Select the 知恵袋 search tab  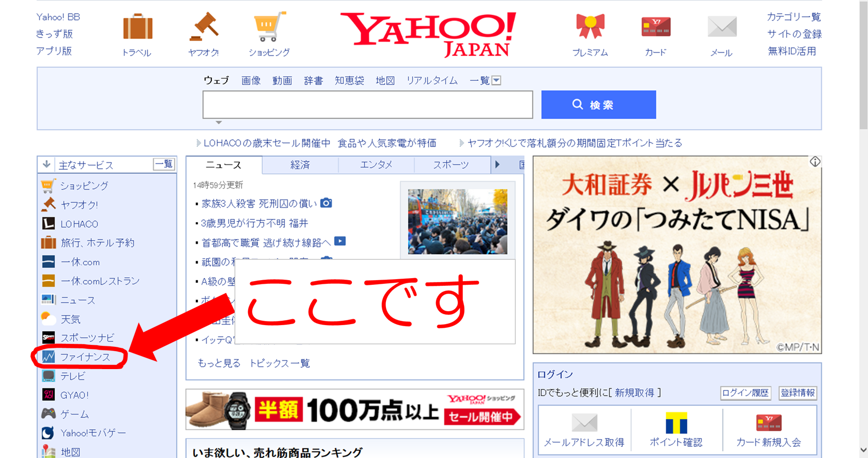click(349, 80)
